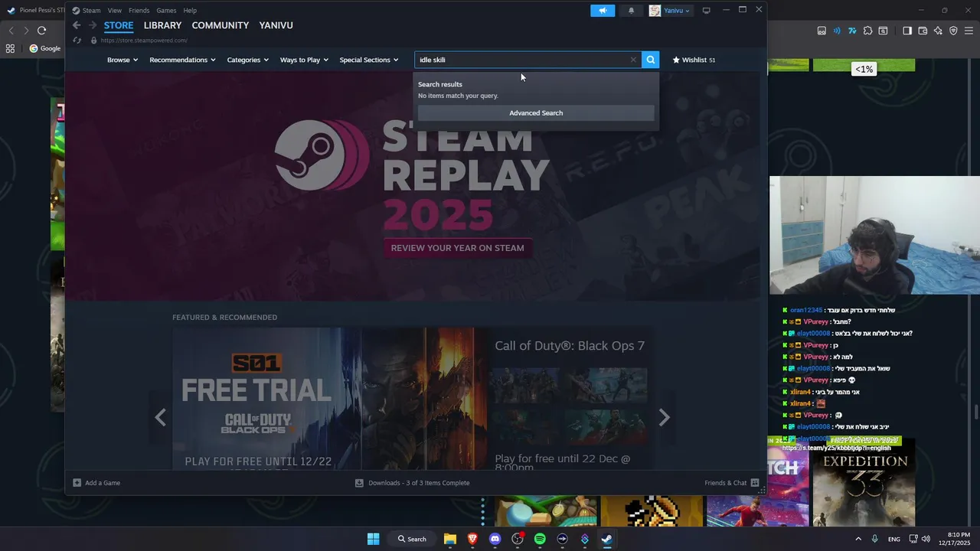Toggle the browser sidebar panel icon

(907, 31)
